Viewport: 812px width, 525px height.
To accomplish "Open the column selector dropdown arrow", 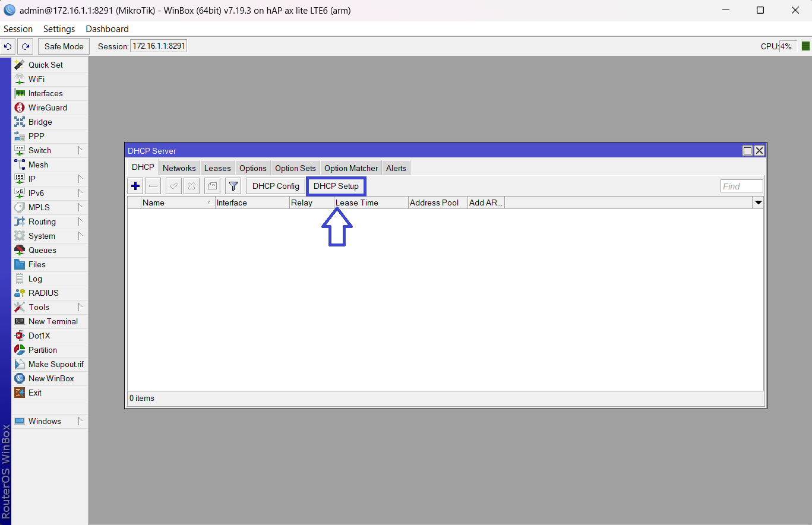I will pos(758,203).
